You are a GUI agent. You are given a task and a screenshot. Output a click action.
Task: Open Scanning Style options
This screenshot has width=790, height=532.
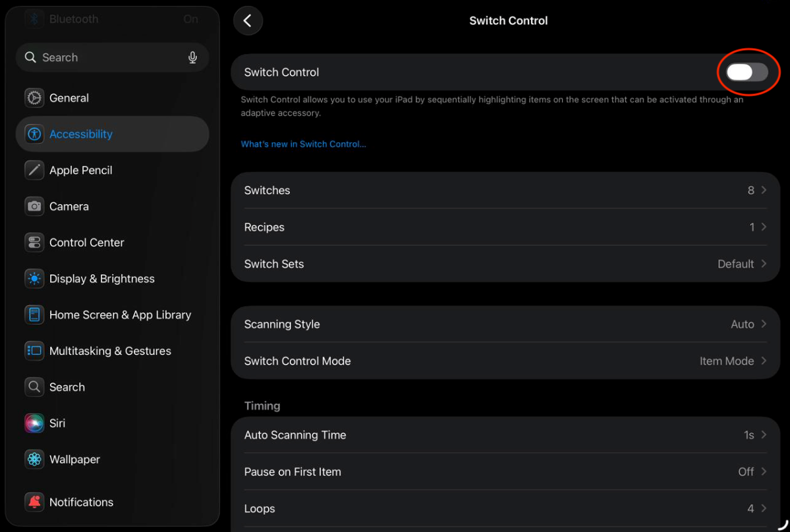(505, 325)
